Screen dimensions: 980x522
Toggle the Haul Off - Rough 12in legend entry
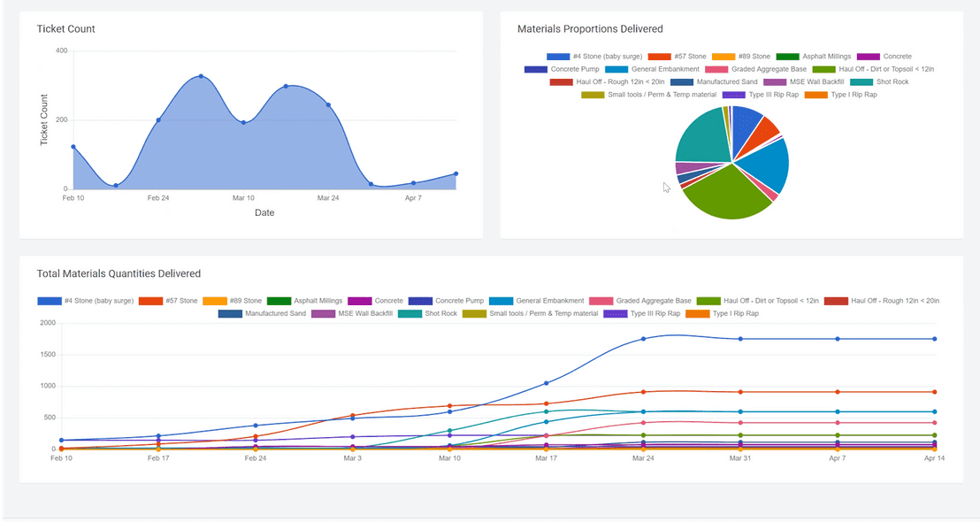coord(560,81)
